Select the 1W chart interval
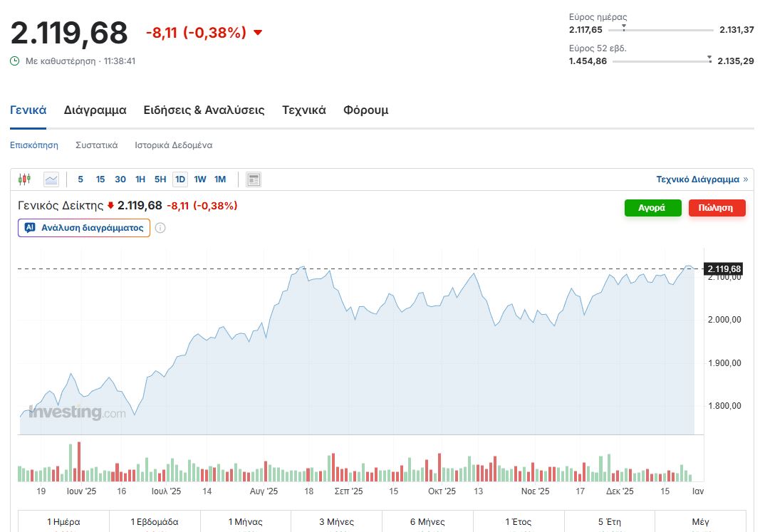760x532 pixels. [200, 179]
